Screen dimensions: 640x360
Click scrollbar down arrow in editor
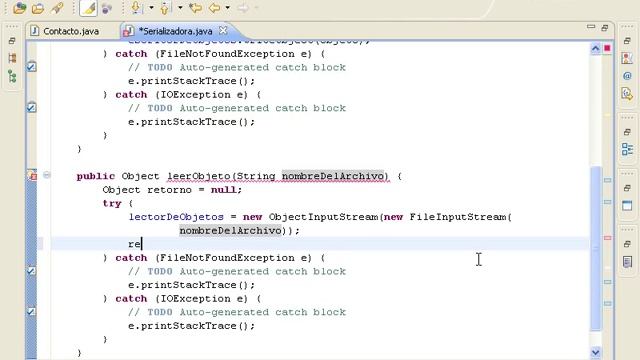596,352
